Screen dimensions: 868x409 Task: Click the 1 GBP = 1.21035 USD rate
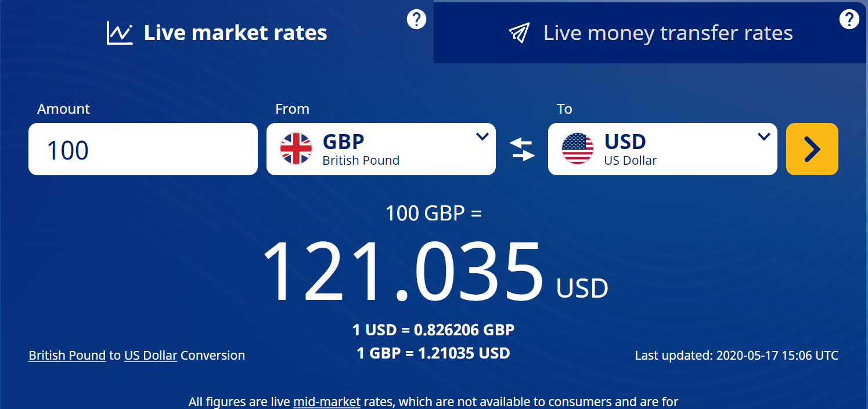(x=433, y=353)
